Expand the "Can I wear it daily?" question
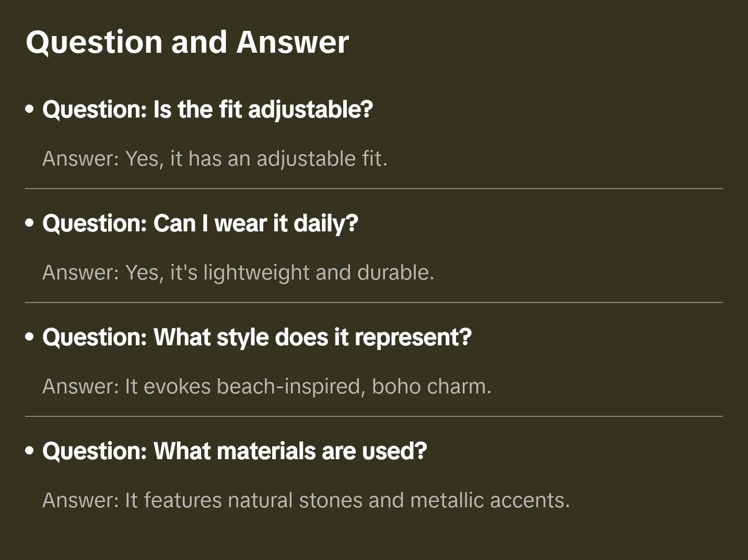This screenshot has width=748, height=560. (200, 224)
